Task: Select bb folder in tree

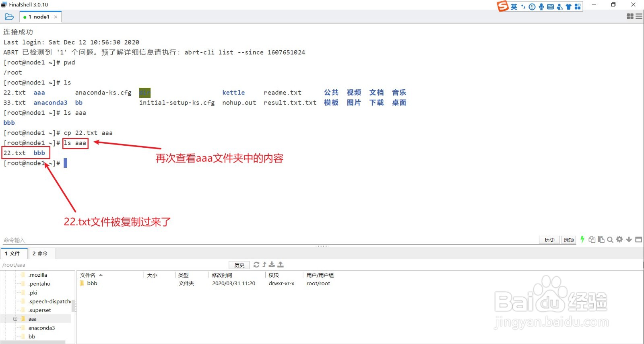Action: coord(31,337)
